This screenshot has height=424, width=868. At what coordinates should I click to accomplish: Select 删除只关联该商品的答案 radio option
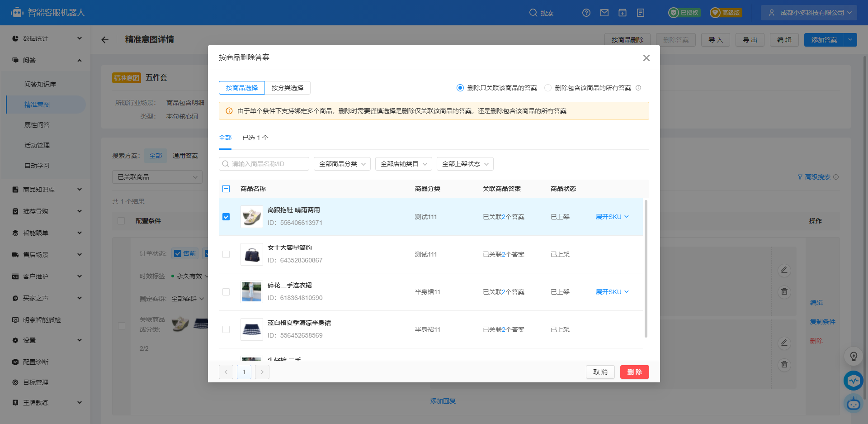pyautogui.click(x=460, y=88)
